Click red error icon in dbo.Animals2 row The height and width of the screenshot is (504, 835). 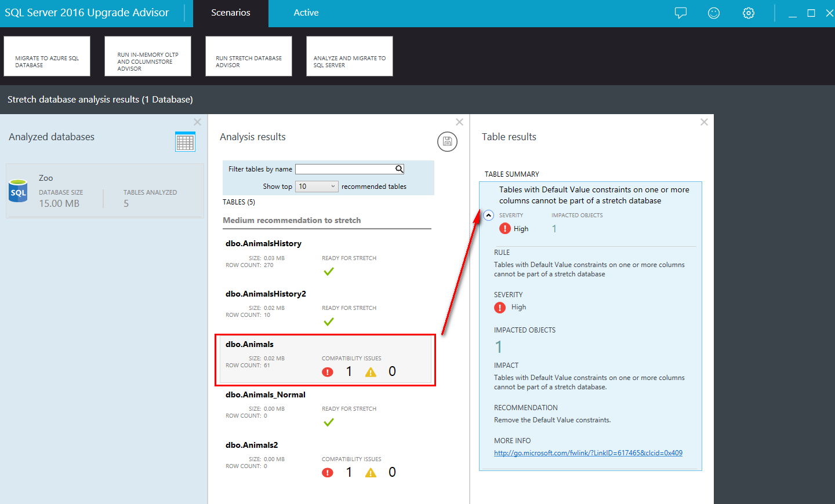[x=328, y=473]
